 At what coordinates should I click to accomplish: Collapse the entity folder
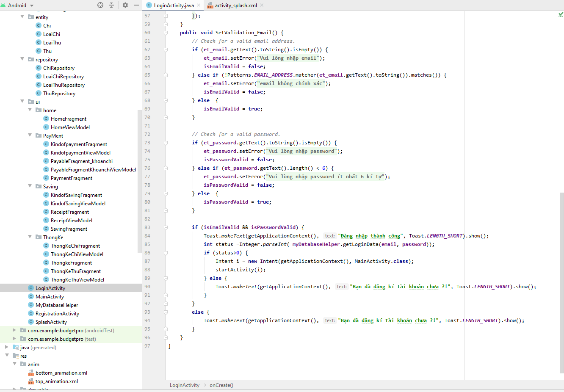pos(22,17)
